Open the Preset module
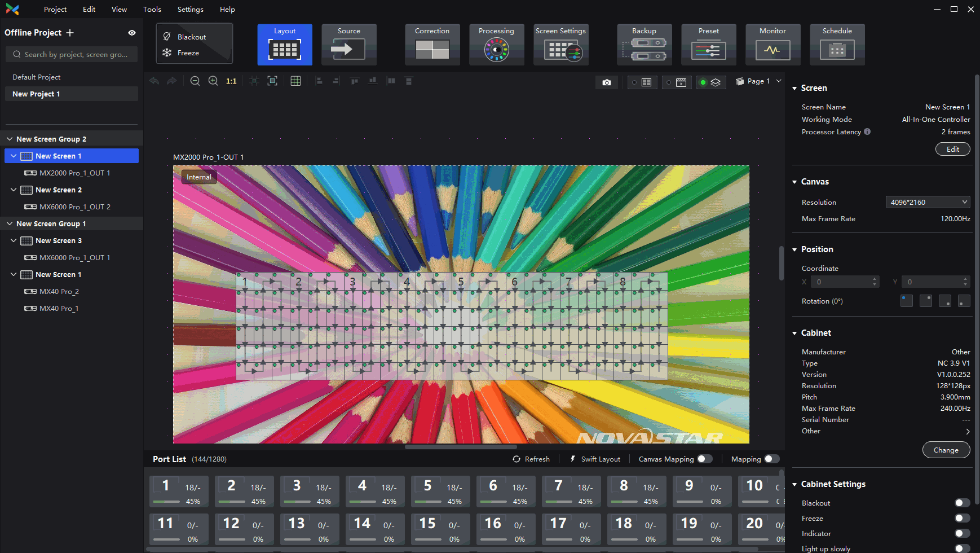The image size is (980, 553). point(709,45)
